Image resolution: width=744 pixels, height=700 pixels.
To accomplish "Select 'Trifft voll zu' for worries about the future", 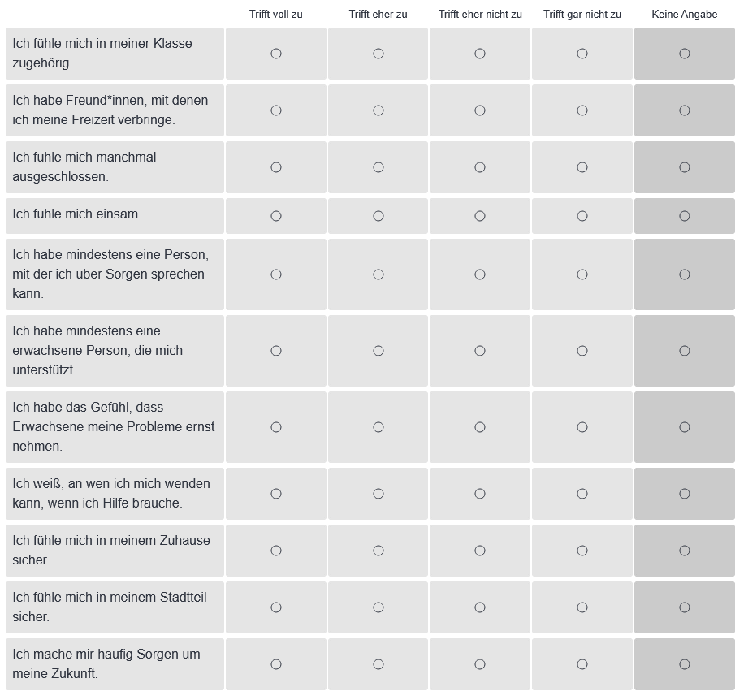I will pyautogui.click(x=276, y=664).
